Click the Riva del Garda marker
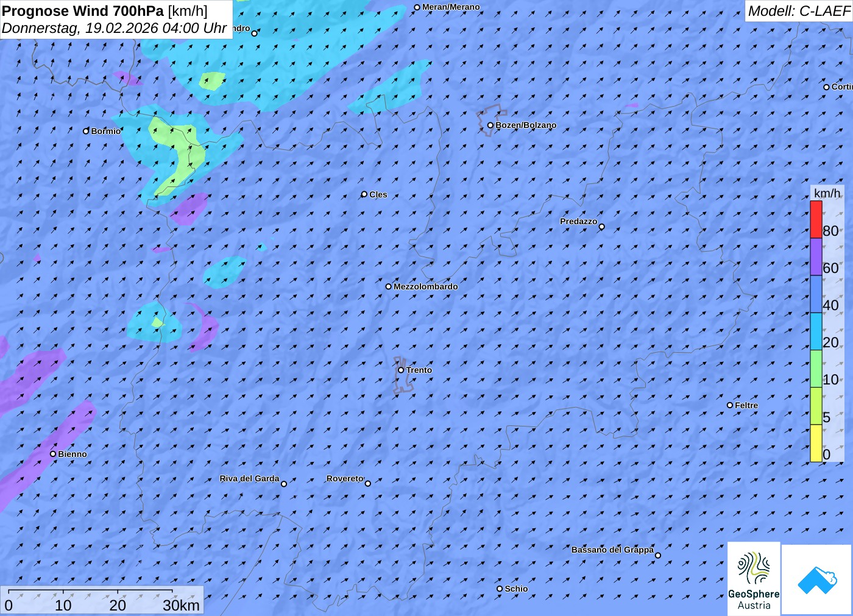 tap(283, 484)
